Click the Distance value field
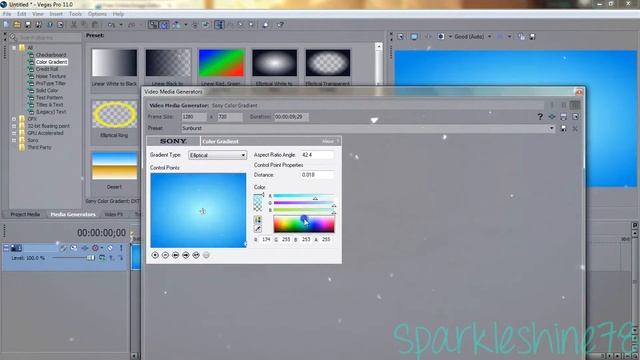Image resolution: width=640 pixels, height=360 pixels. click(317, 175)
